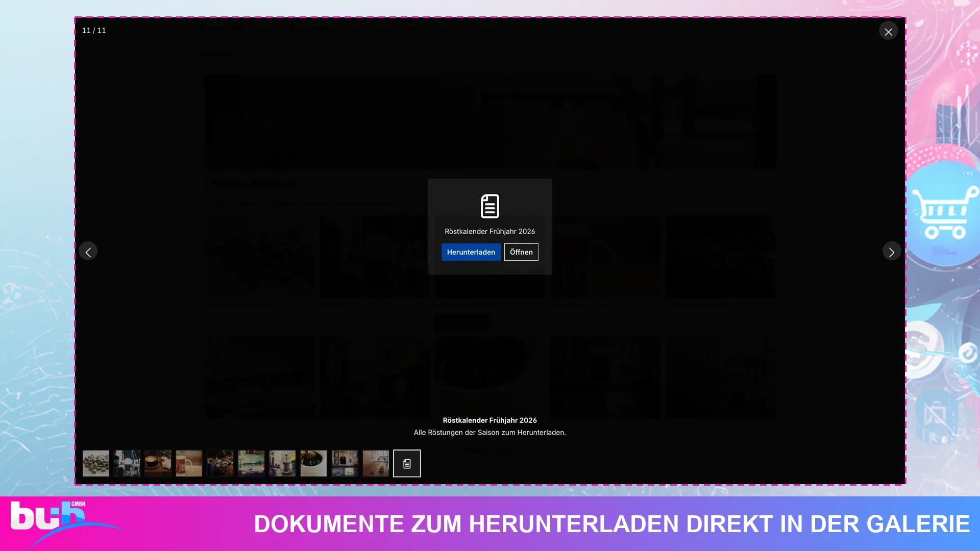
Task: Go to the previous gallery item
Action: (x=88, y=251)
